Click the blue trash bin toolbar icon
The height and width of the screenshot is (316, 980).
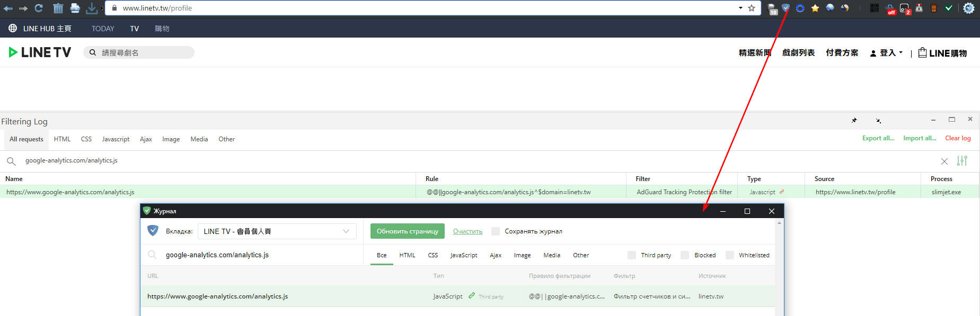[58, 8]
